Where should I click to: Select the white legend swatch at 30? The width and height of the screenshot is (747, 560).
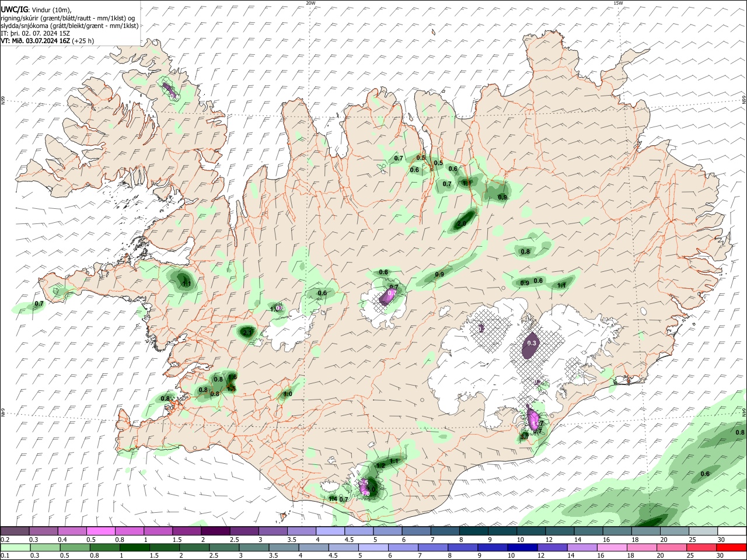[732, 531]
